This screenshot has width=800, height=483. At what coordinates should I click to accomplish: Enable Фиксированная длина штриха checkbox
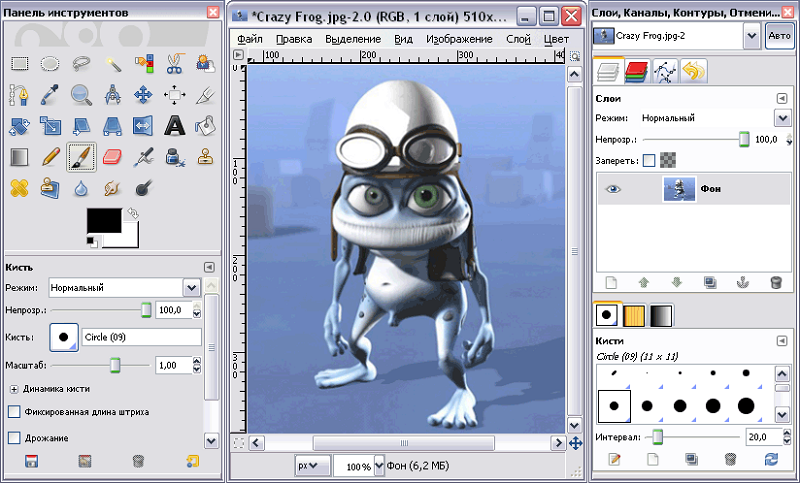(14, 412)
